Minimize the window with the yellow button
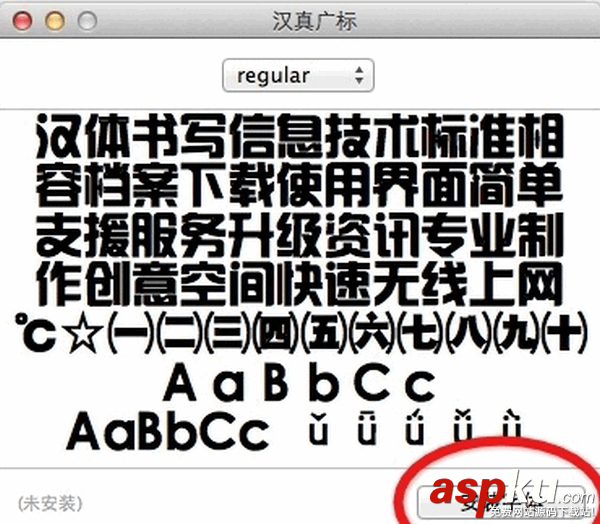600x524 pixels. (x=55, y=20)
